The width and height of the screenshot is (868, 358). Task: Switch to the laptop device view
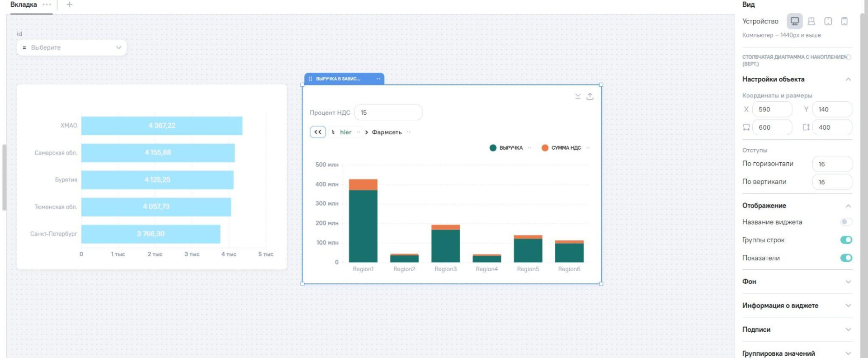point(811,21)
